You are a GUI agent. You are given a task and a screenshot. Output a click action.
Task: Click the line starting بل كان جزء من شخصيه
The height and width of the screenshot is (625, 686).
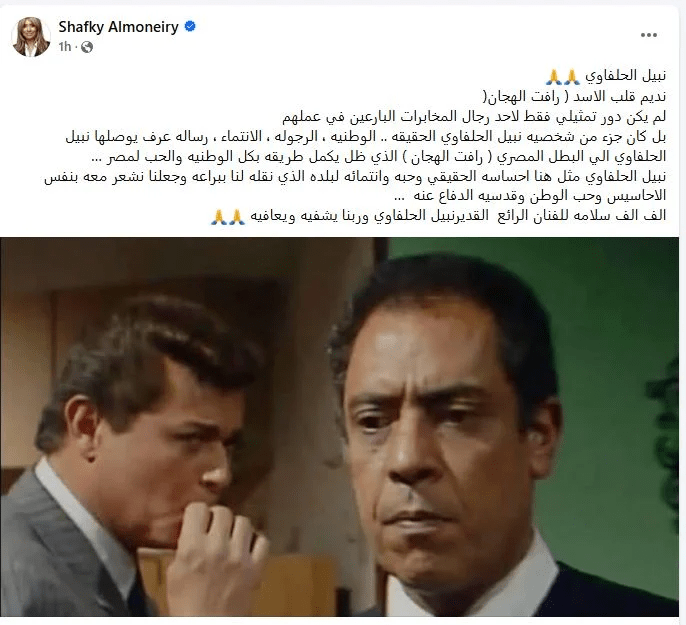click(x=366, y=136)
